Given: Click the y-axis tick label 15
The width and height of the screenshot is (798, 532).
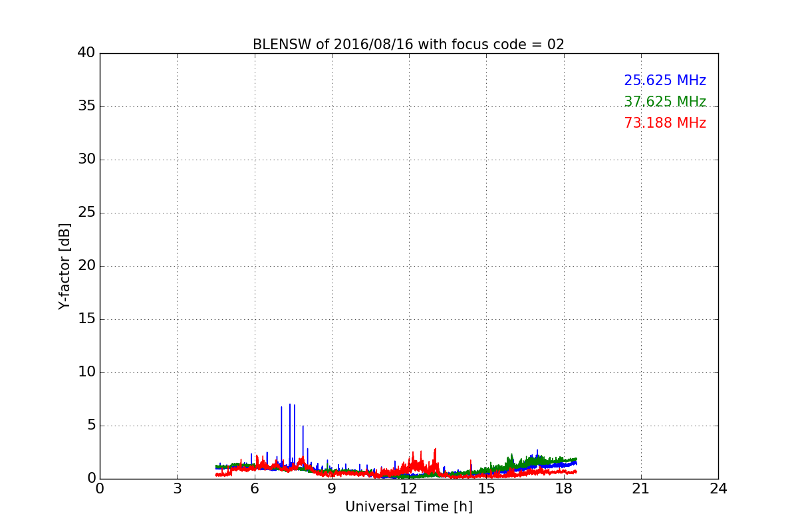Looking at the screenshot, I should tap(86, 319).
